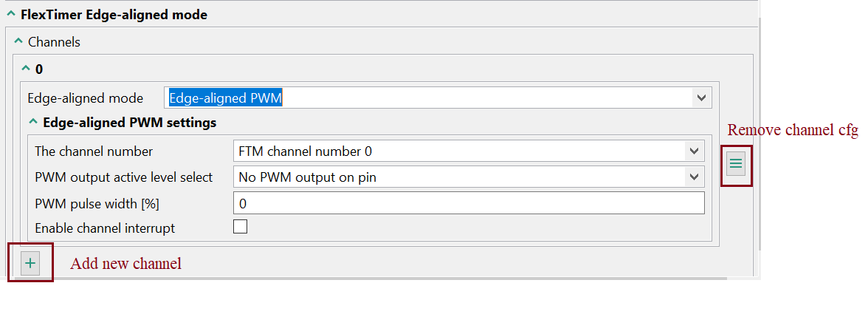This screenshot has width=868, height=314.
Task: Collapse channel 0 group chevron
Action: [27, 69]
